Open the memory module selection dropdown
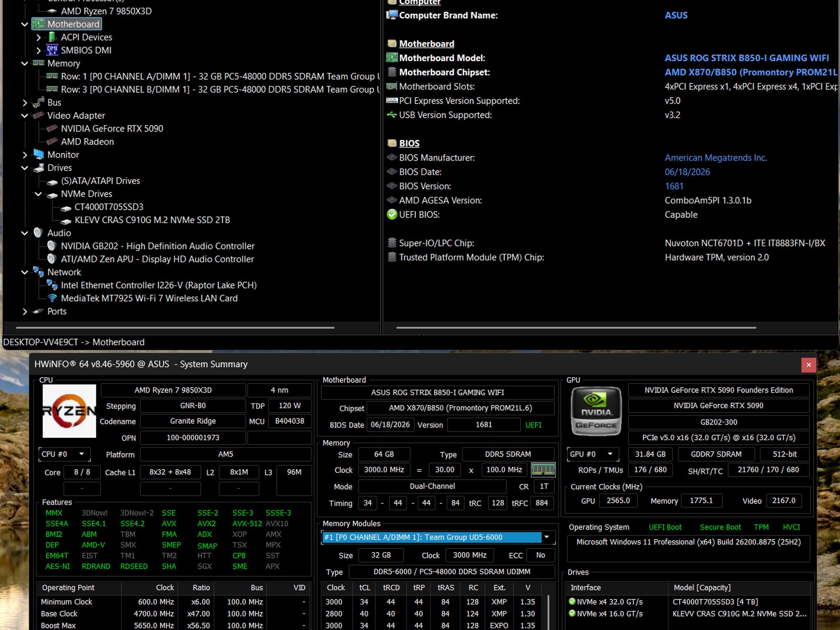Image resolution: width=840 pixels, height=630 pixels. tap(438, 537)
